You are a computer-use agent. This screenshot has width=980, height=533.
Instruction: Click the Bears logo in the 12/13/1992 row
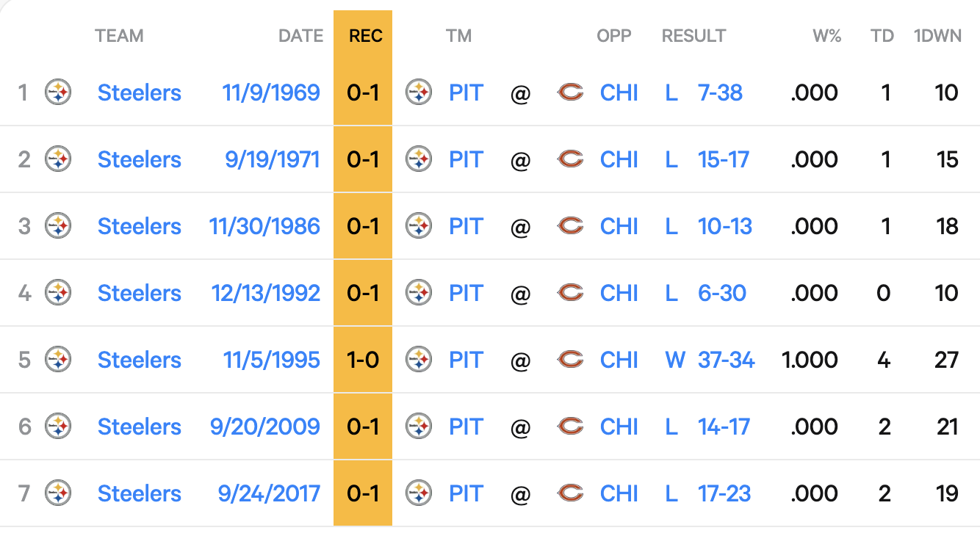(570, 294)
